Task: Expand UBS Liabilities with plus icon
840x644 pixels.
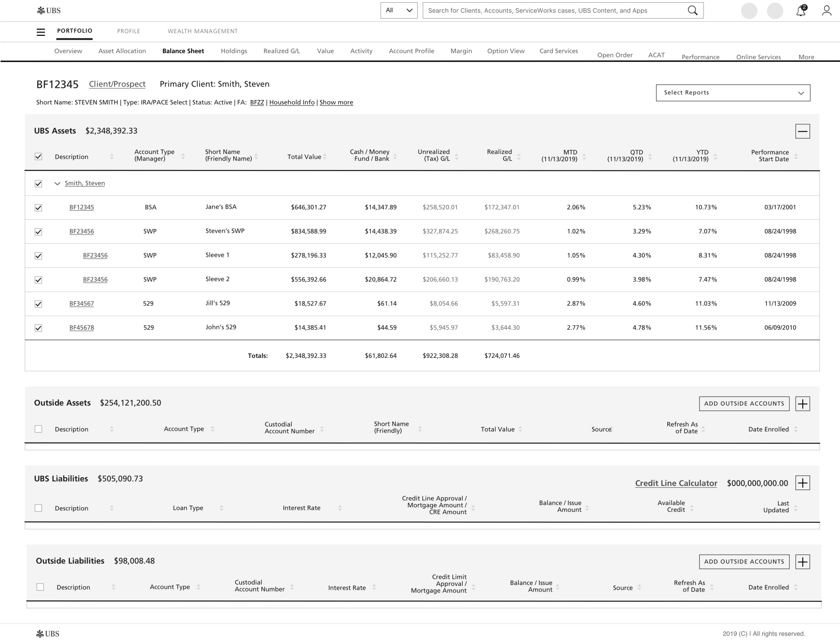Action: click(802, 483)
